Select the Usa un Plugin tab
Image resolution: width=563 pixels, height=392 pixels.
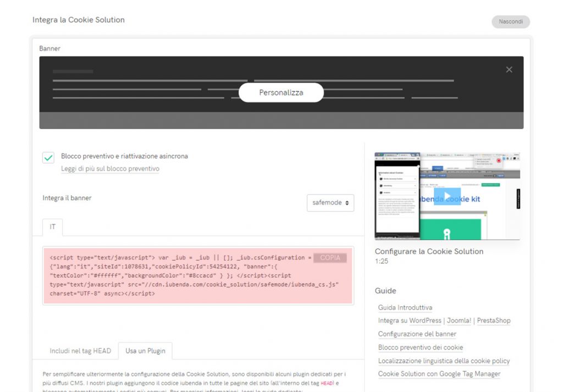pos(145,351)
